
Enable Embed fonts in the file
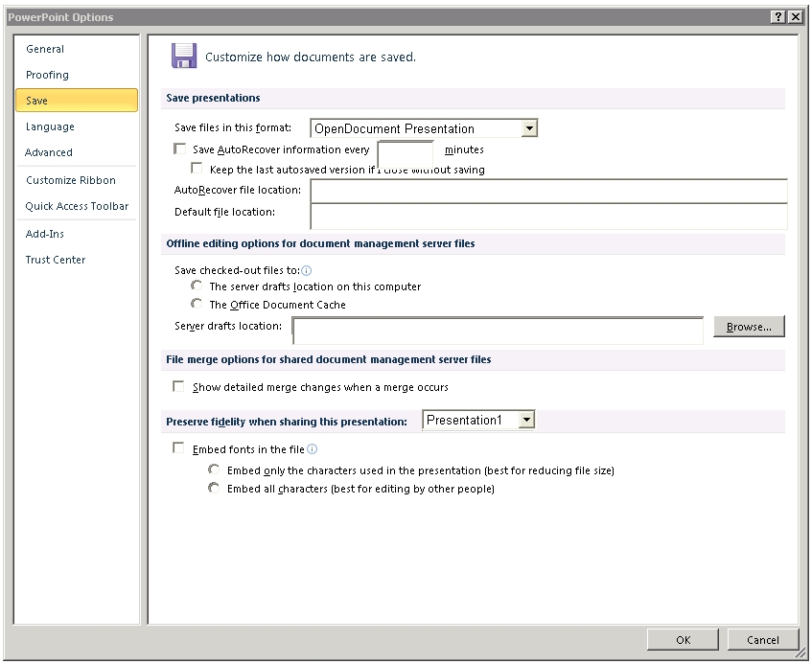178,448
